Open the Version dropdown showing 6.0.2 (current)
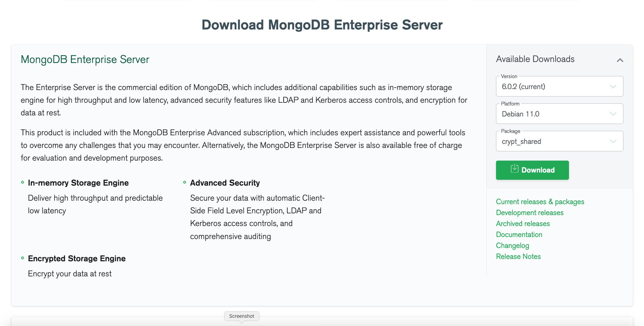Viewport: 644px width, 326px height. (559, 86)
